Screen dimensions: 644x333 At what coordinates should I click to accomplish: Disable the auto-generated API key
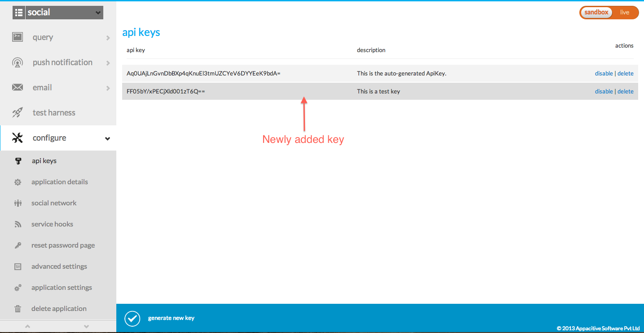click(604, 73)
